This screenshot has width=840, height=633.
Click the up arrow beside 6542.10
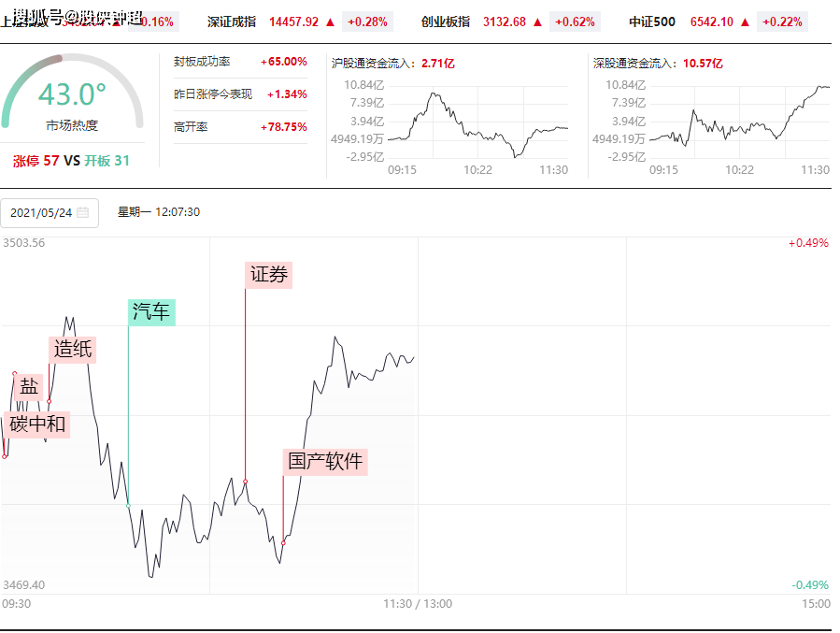(745, 22)
